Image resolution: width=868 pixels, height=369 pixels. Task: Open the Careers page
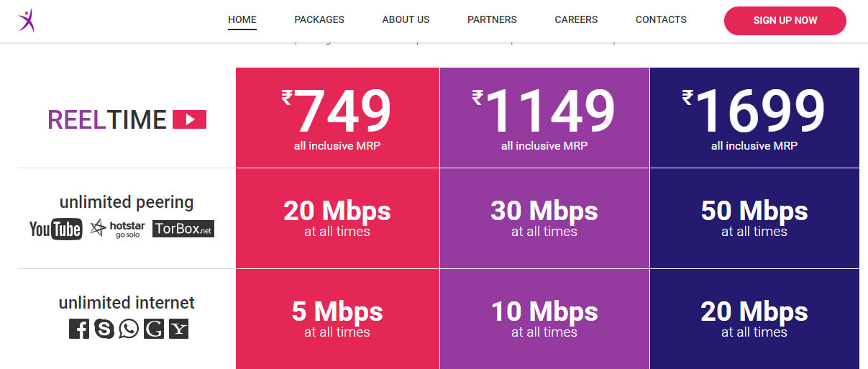(576, 19)
